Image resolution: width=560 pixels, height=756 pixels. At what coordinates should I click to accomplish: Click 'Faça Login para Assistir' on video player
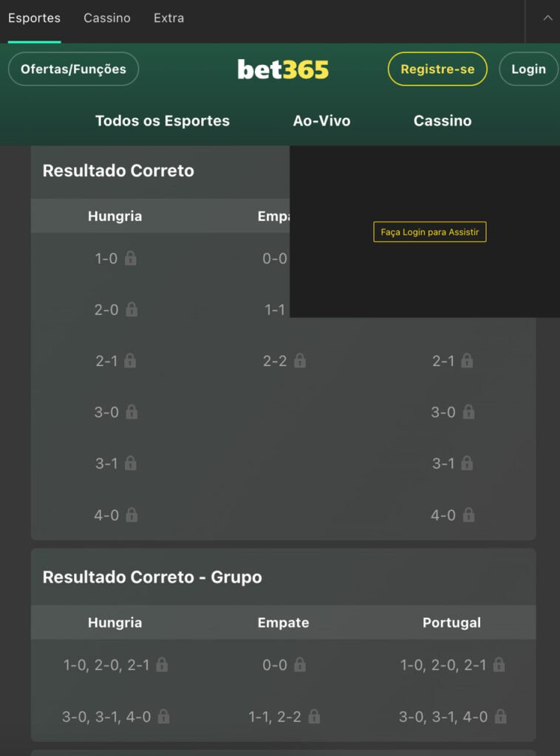point(429,232)
